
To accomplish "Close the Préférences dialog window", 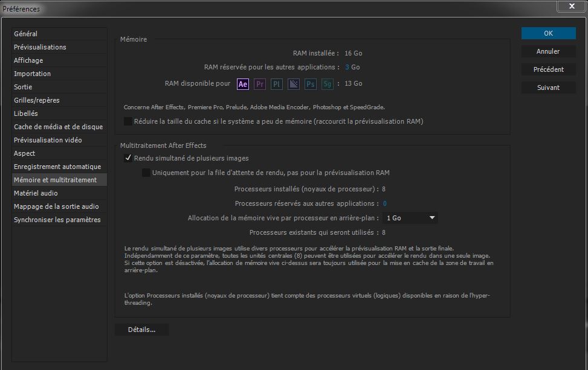I will click(572, 6).
